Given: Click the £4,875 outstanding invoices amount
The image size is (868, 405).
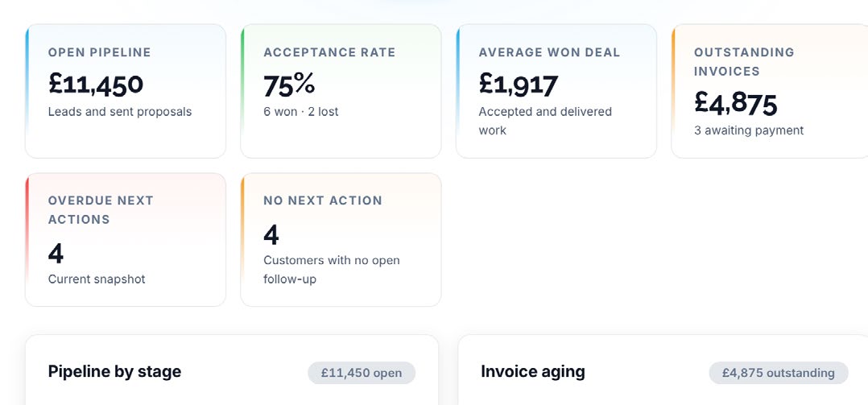Looking at the screenshot, I should [x=736, y=103].
